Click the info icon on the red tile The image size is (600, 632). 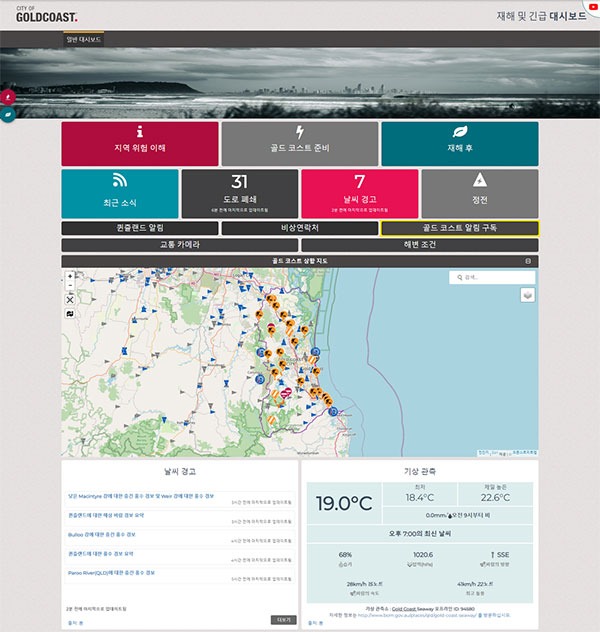(x=140, y=131)
